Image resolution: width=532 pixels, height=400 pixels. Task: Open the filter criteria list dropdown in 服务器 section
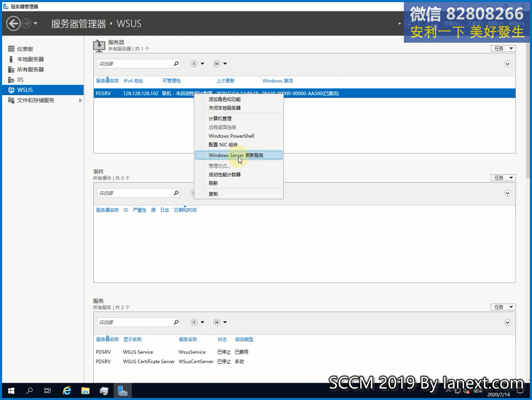coord(197,63)
